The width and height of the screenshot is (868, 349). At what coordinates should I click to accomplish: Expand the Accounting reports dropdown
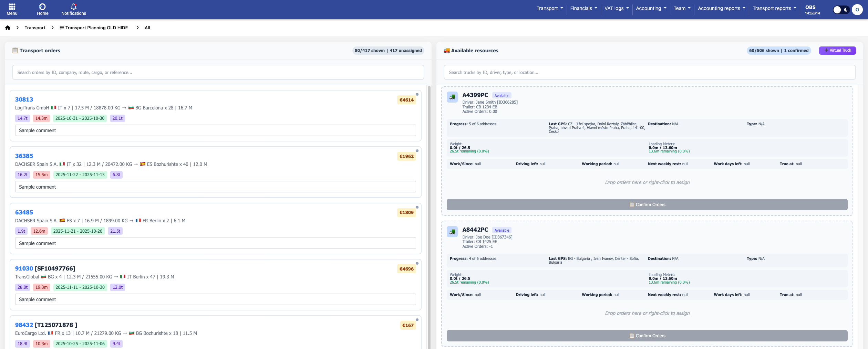[x=721, y=8]
